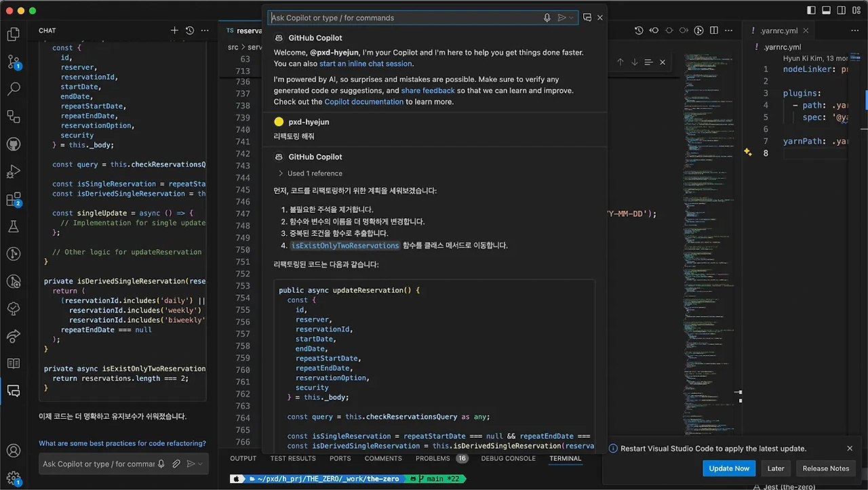
Task: Click best practices for code refactoring suggestion
Action: coord(122,443)
